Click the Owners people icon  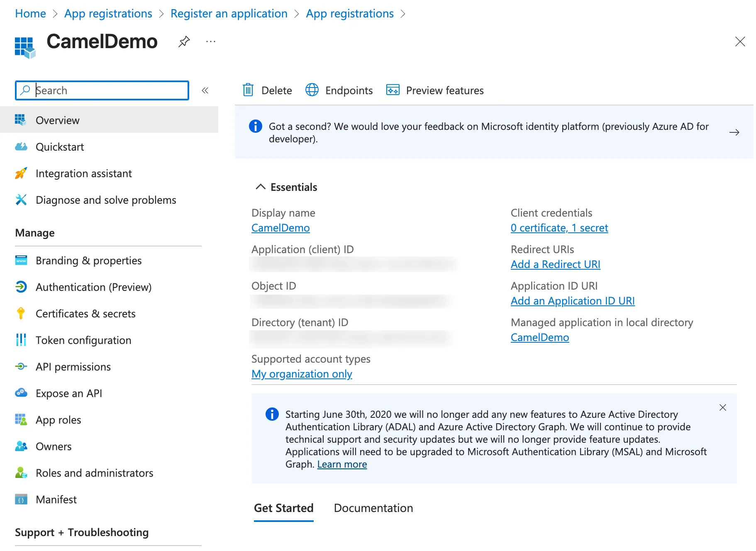click(x=21, y=446)
